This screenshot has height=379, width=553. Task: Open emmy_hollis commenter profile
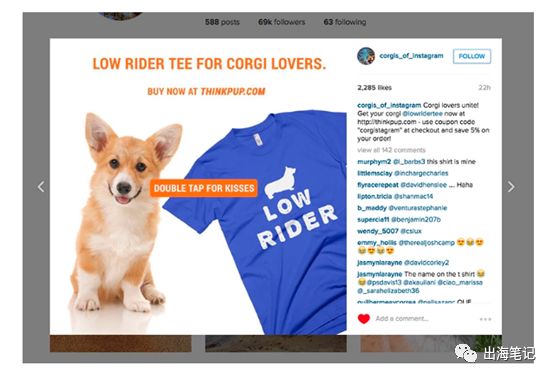[x=377, y=243]
